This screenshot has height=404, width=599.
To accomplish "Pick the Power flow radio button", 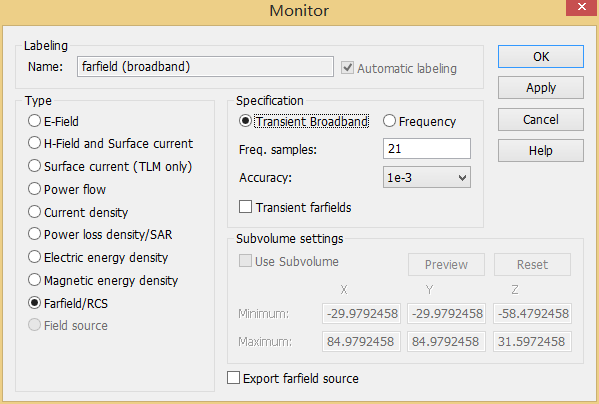I will point(34,189).
